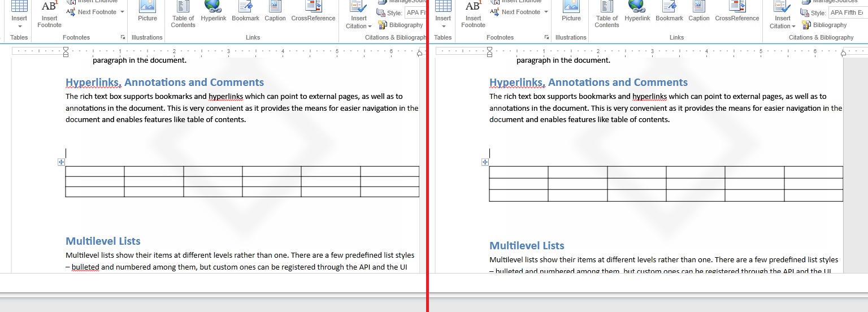The image size is (868, 312).
Task: Expand the Next Footnote dropdown arrow in left pane
Action: (x=123, y=12)
